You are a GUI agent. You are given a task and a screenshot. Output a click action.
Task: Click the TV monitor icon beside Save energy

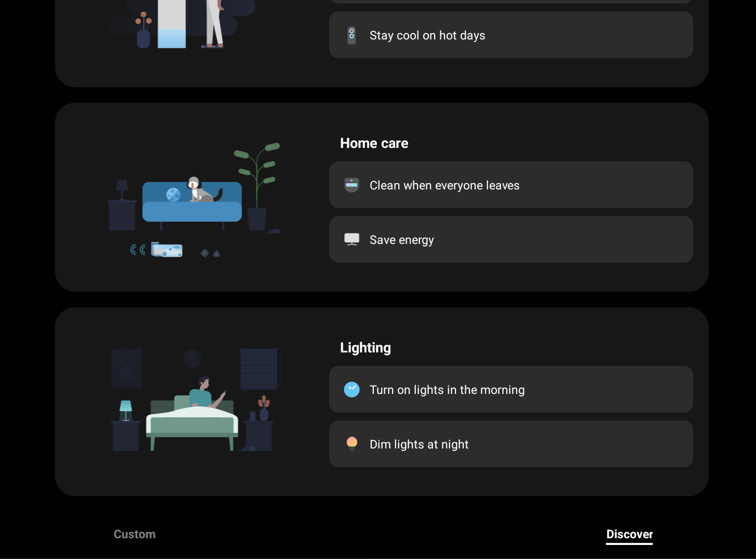(x=352, y=239)
